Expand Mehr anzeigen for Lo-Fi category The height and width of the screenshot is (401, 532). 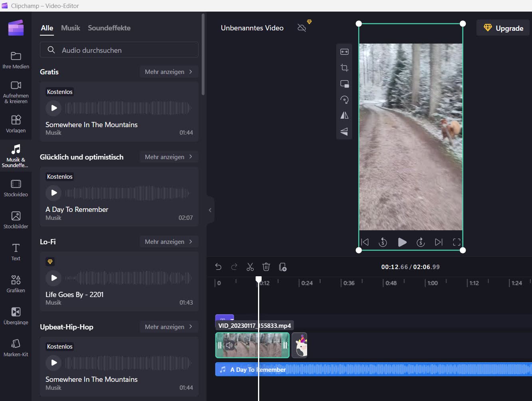tap(169, 241)
